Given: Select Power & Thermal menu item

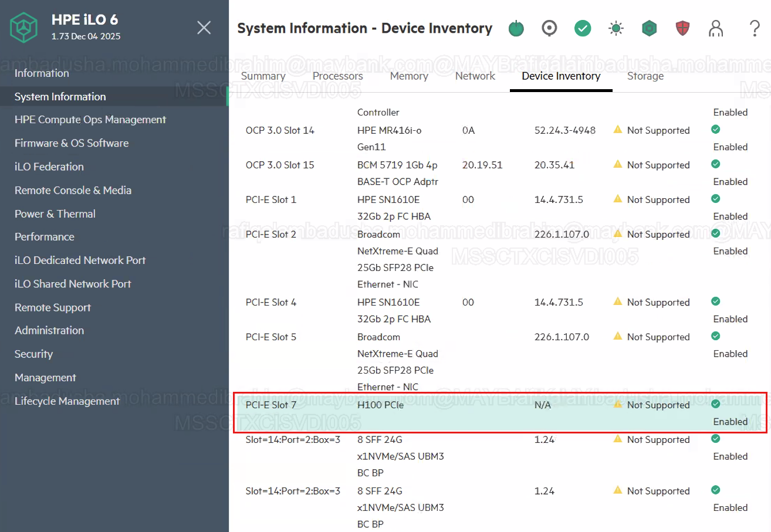Looking at the screenshot, I should tap(55, 214).
